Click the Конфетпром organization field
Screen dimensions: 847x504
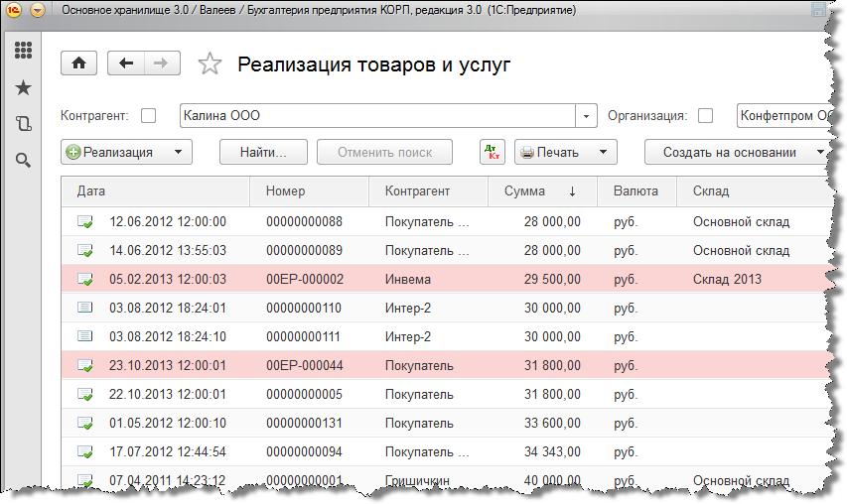tap(783, 116)
